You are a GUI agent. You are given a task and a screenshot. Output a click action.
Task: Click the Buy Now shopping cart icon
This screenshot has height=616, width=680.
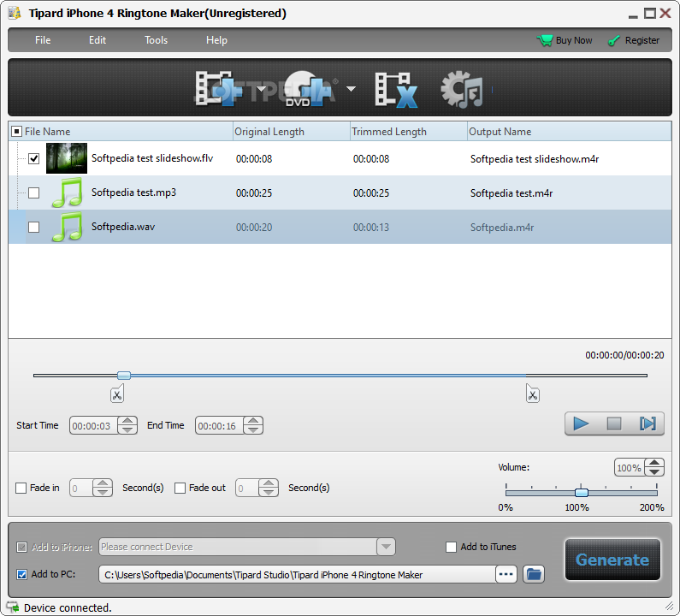[545, 40]
